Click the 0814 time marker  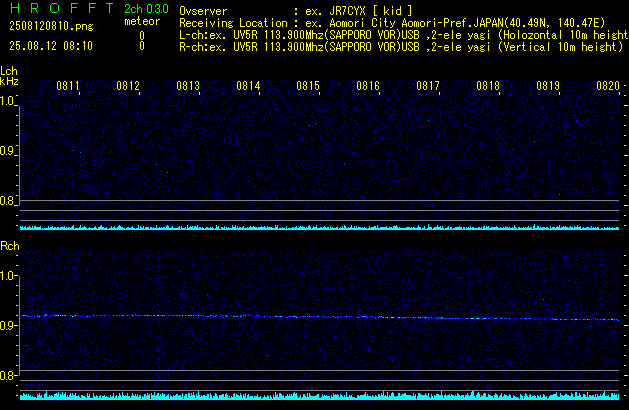click(x=248, y=86)
